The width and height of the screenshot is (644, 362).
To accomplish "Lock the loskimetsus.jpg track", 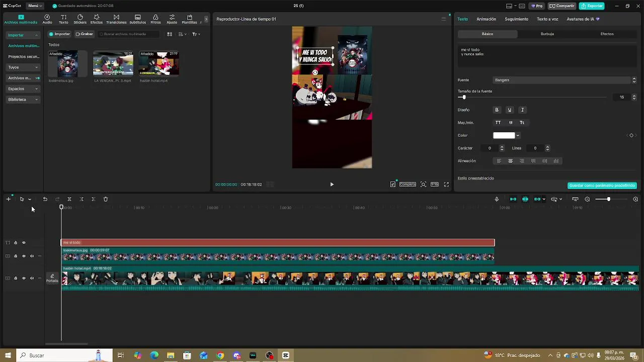I will [16, 256].
